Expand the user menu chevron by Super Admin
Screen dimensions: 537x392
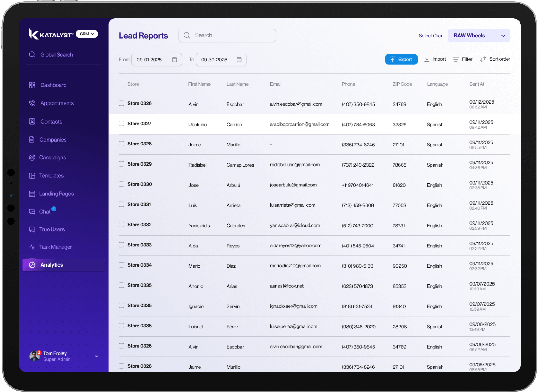(x=97, y=356)
